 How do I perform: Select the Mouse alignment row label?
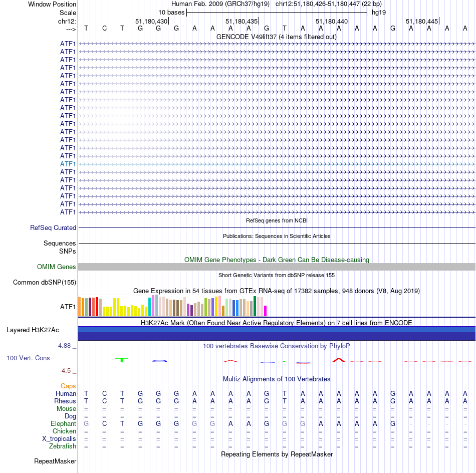click(66, 409)
